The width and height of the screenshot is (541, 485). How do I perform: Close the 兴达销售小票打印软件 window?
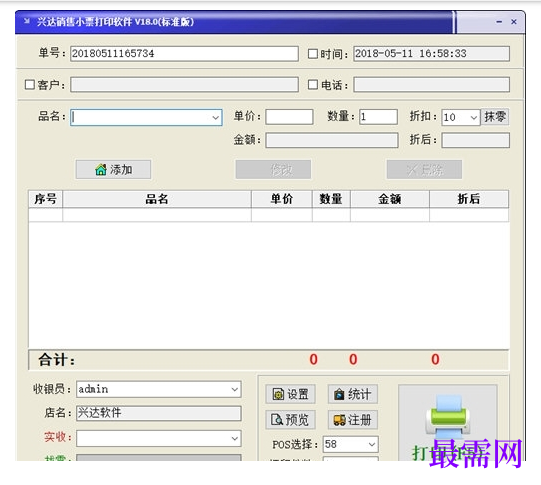[x=514, y=22]
